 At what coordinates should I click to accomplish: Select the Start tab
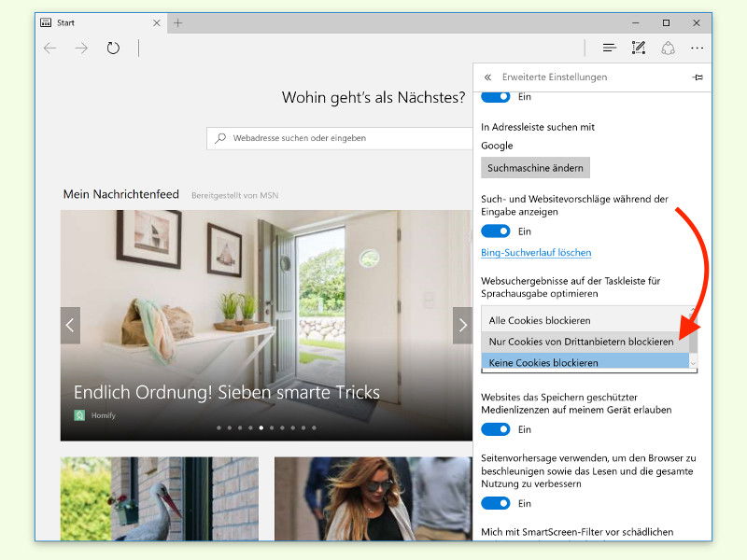[x=101, y=22]
